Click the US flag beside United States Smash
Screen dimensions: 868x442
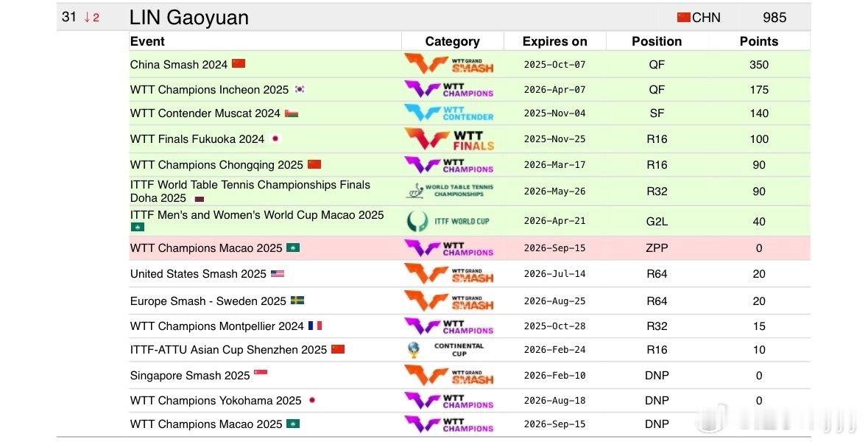tap(278, 273)
